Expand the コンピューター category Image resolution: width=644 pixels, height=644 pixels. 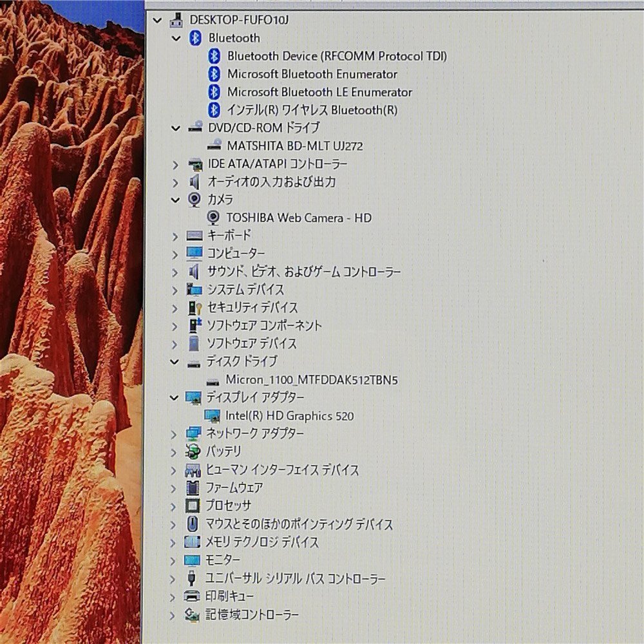(175, 254)
